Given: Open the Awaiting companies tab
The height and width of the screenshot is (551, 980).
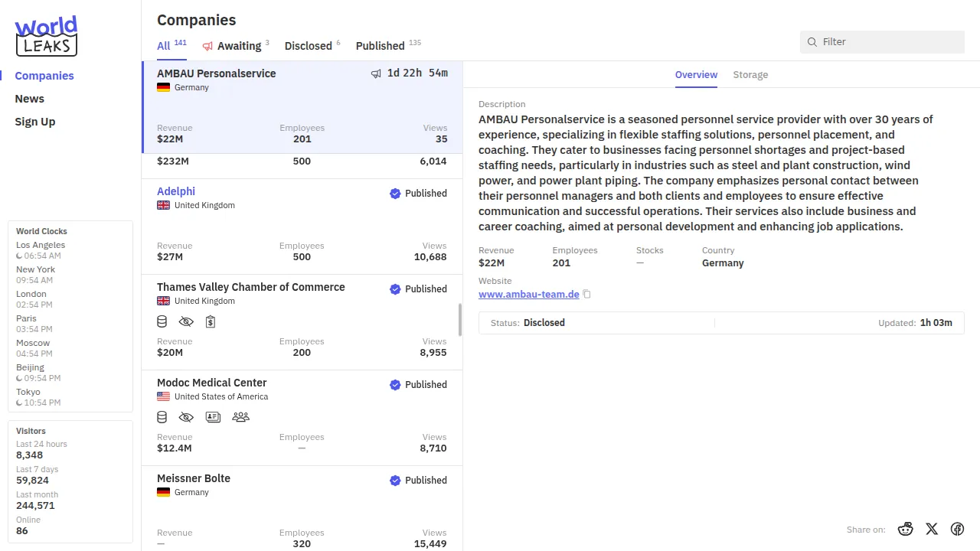Looking at the screenshot, I should (236, 46).
